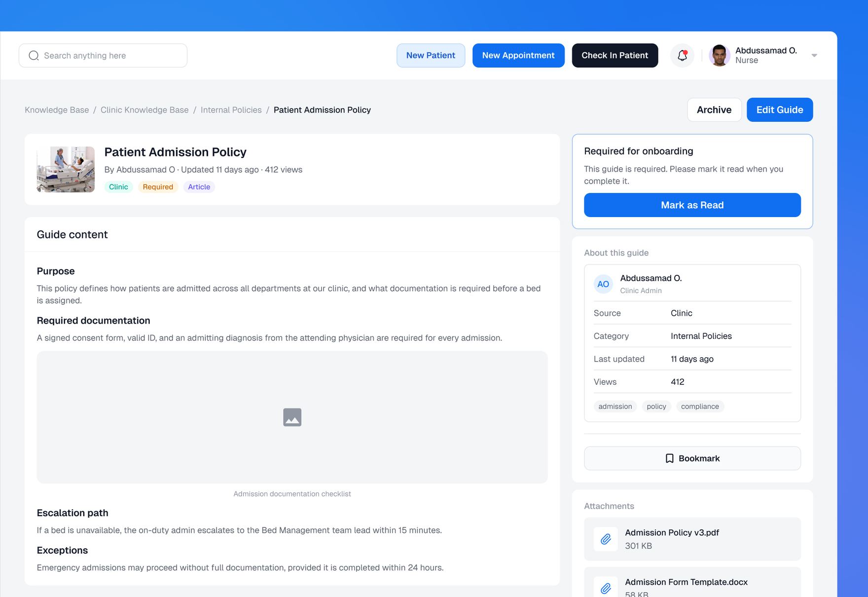Open Edit Guide
The image size is (868, 597).
pos(780,110)
